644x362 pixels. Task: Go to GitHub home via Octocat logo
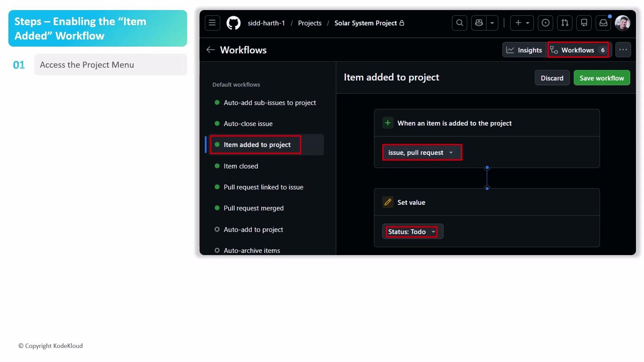[x=233, y=23]
